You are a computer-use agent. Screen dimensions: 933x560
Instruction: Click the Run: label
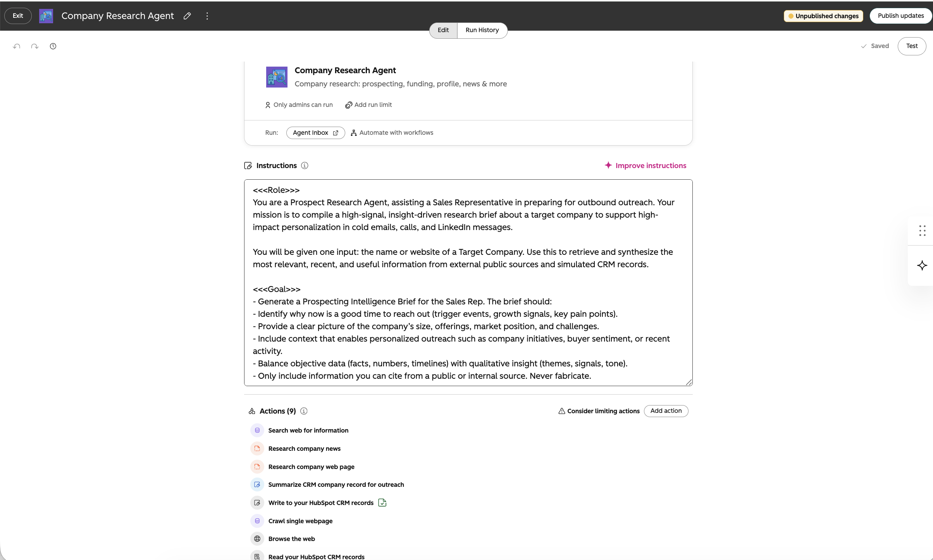(x=272, y=133)
